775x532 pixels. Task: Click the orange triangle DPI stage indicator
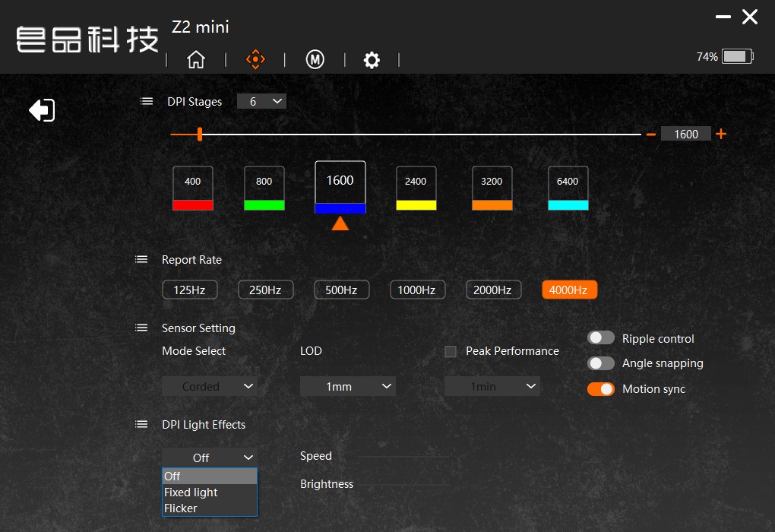coord(340,223)
